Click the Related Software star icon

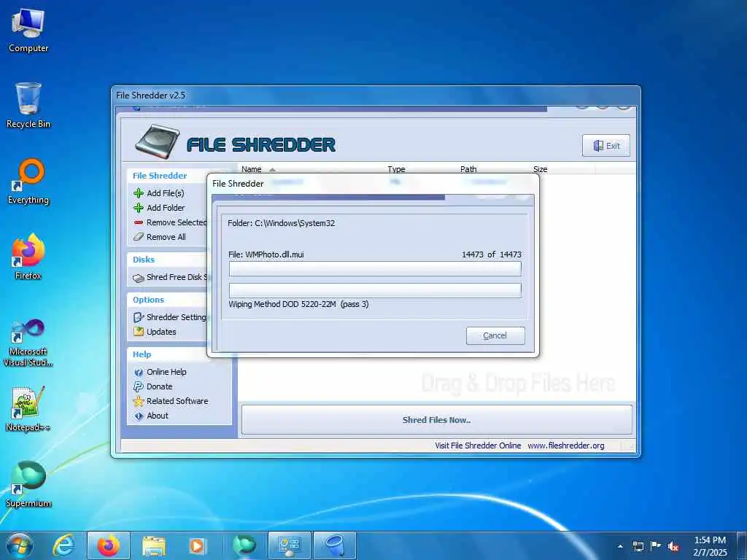tap(139, 402)
